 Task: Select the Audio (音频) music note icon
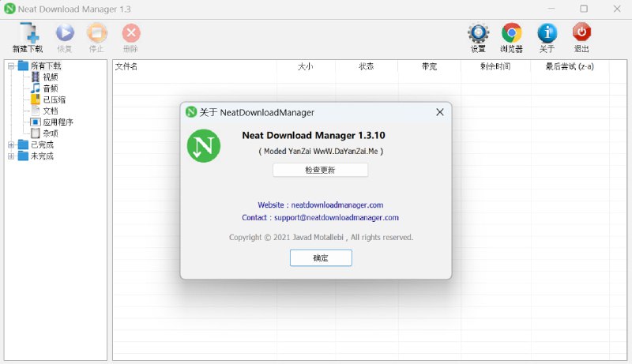[36, 88]
